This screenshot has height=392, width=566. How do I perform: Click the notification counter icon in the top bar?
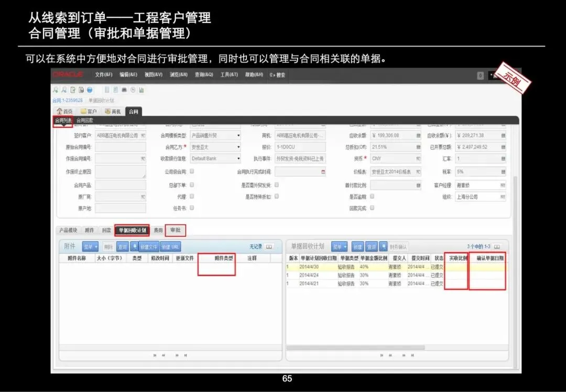point(480,75)
